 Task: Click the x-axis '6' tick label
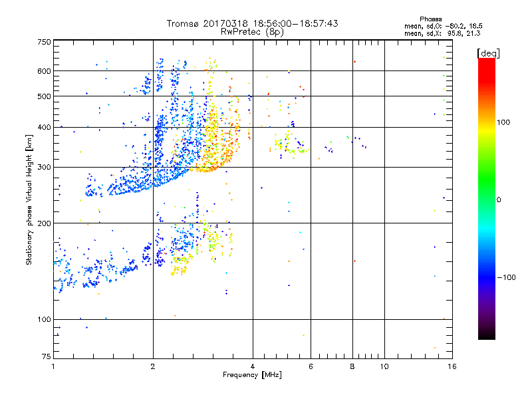coord(311,366)
